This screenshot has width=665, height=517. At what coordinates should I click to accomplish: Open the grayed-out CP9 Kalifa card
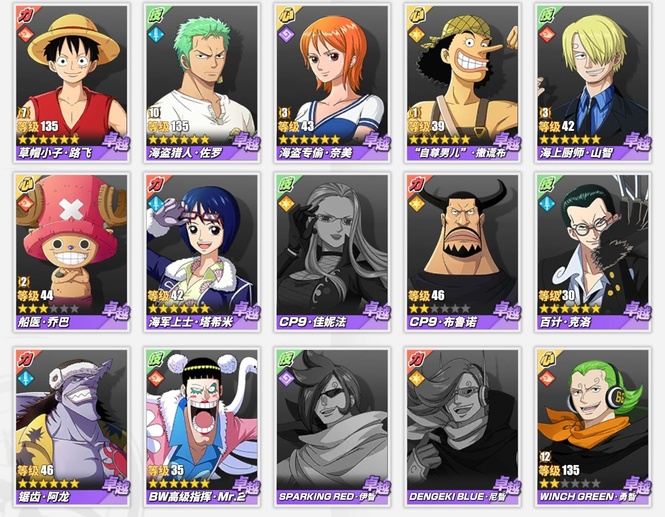click(x=332, y=252)
